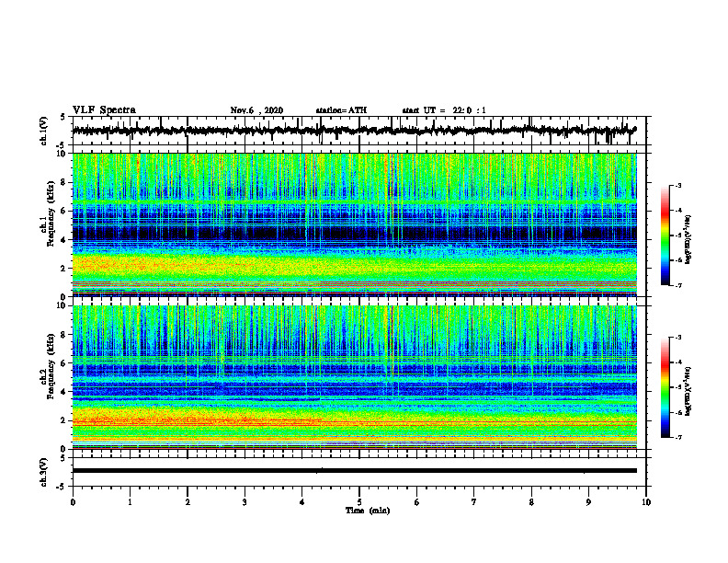Click the time axis tick label "9"
The height and width of the screenshot is (563, 728).
(x=588, y=502)
